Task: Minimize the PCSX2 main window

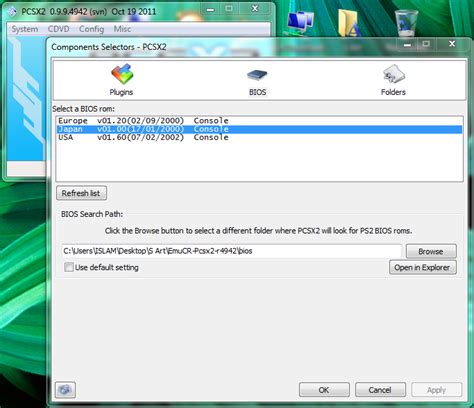Action: 210,9
